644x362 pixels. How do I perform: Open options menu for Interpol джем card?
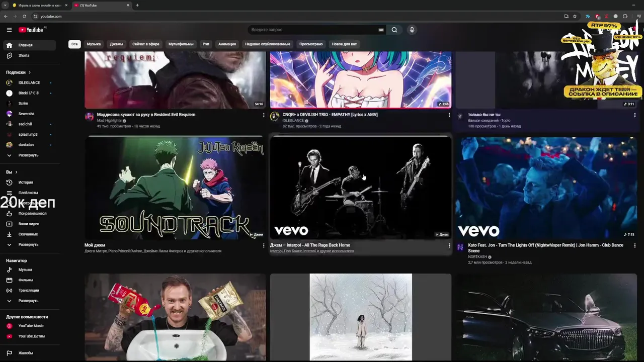pyautogui.click(x=449, y=245)
